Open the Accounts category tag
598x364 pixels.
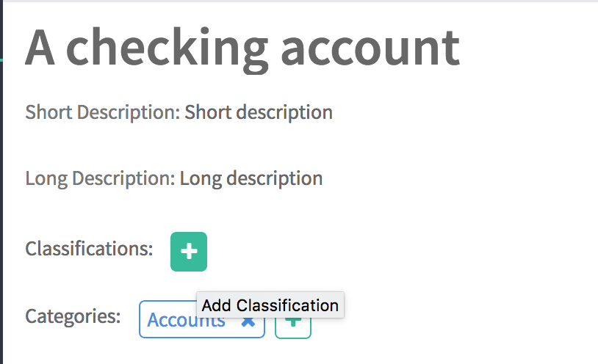coord(176,320)
